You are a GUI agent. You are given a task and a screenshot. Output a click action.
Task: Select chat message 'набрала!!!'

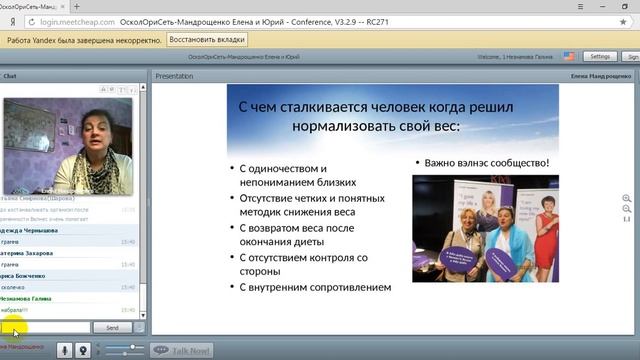14,310
